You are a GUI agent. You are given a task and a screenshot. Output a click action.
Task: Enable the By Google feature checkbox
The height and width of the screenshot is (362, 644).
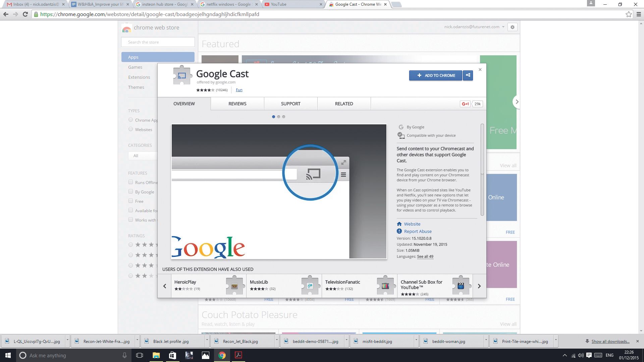click(x=131, y=192)
